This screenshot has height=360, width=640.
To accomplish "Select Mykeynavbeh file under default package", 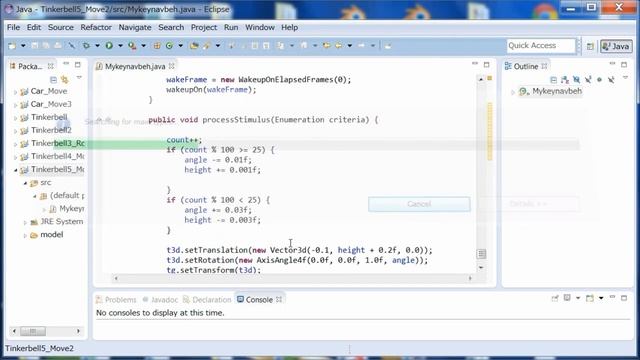I will (x=67, y=209).
